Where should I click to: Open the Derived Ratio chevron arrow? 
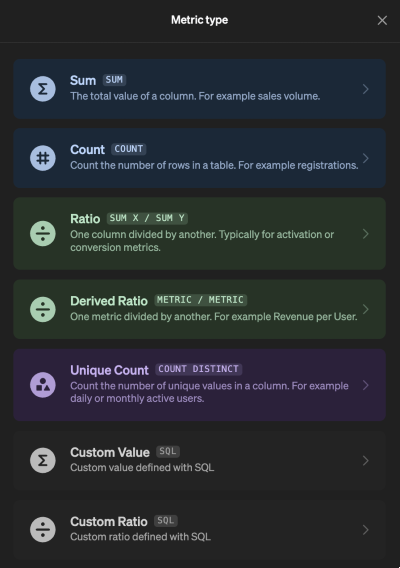(366, 309)
